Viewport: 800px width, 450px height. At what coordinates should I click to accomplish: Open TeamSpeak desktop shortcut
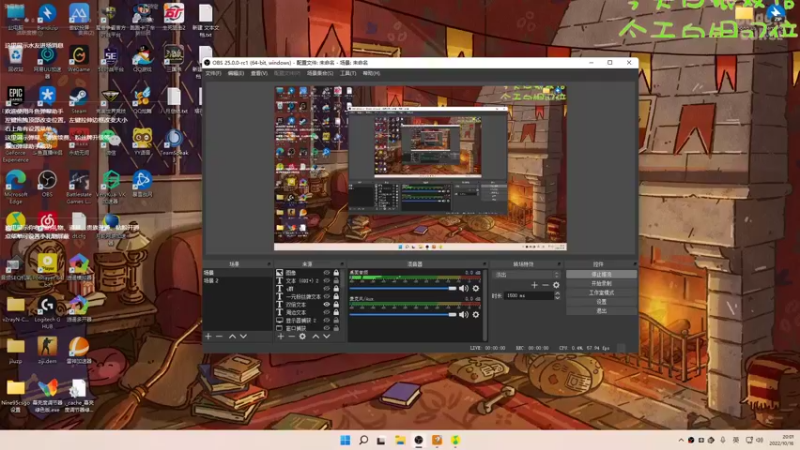click(174, 142)
